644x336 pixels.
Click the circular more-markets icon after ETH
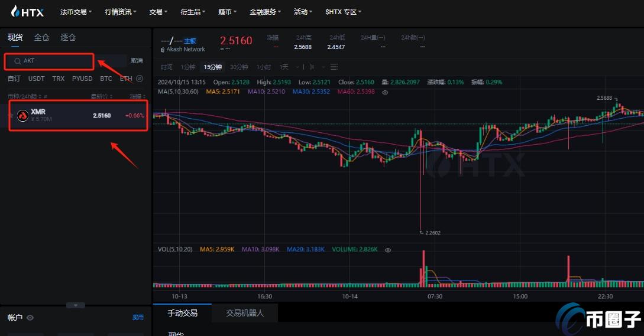click(x=140, y=79)
